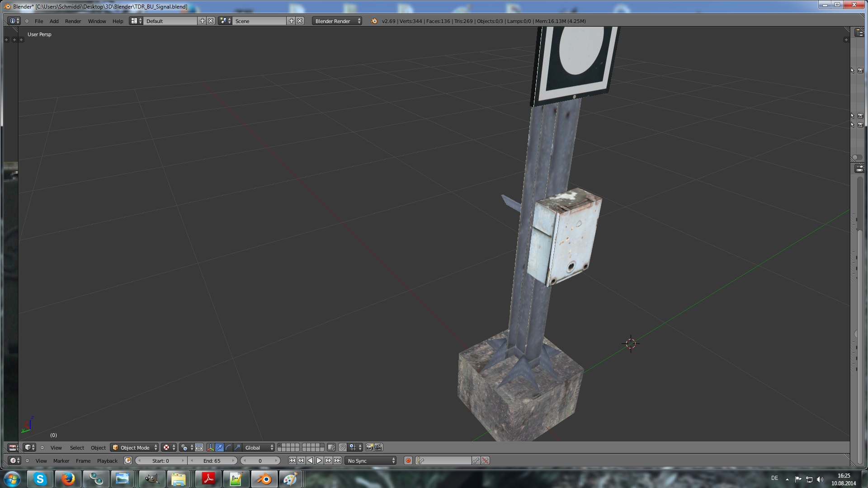
Task: Toggle the snap during transform magnet
Action: (x=343, y=447)
